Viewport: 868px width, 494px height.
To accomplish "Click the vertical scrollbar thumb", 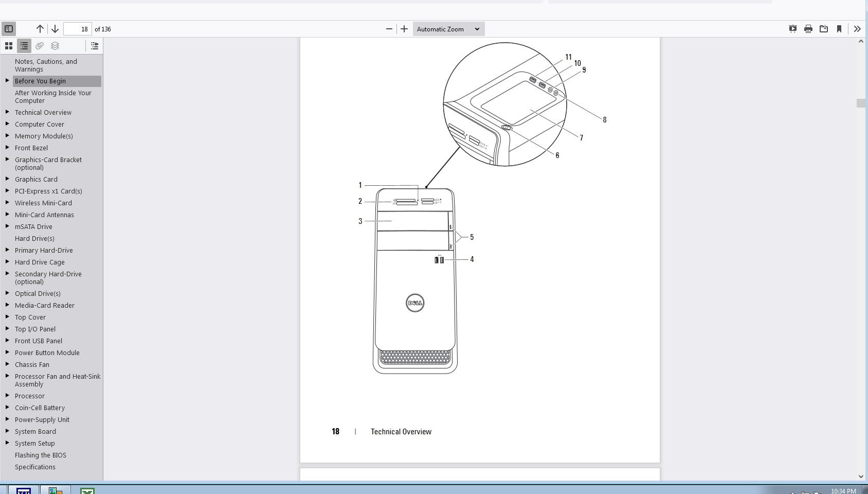I will click(861, 103).
